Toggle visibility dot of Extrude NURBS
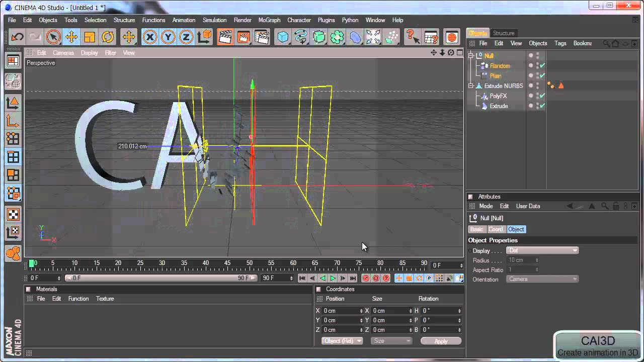Screen dimensions: 644x362 531,85
